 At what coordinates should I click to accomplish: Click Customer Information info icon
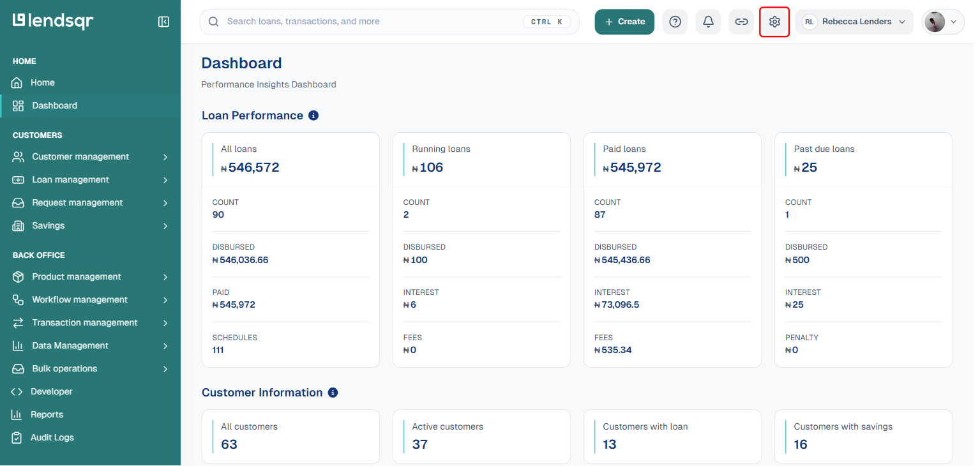333,393
